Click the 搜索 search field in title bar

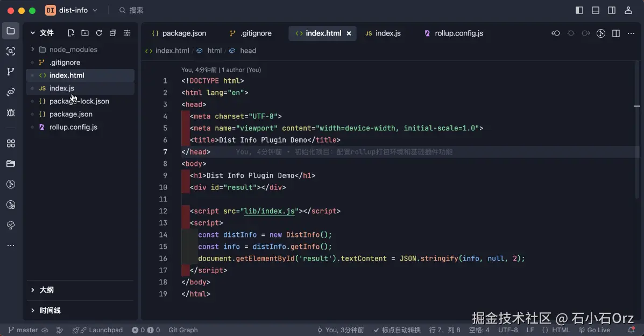click(x=131, y=10)
